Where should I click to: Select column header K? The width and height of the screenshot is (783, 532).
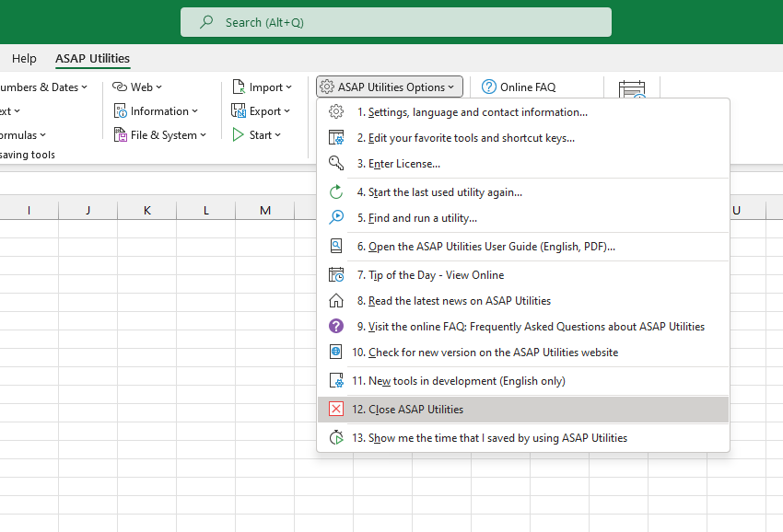point(146,210)
